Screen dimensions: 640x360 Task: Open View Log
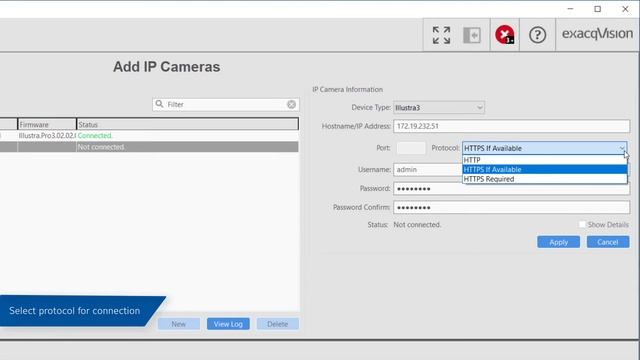228,324
